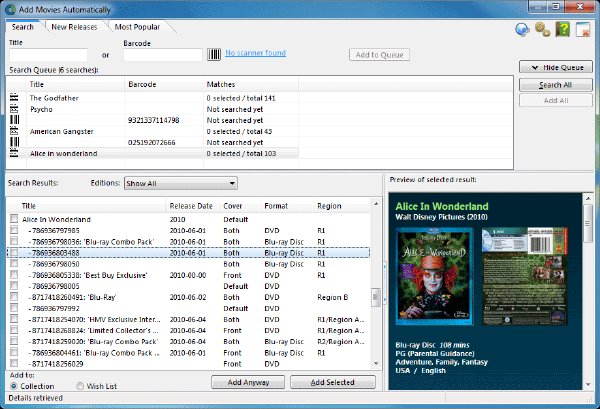Screen dimensions: 600x409
Task: Sort results by Format column header
Action: pos(286,206)
